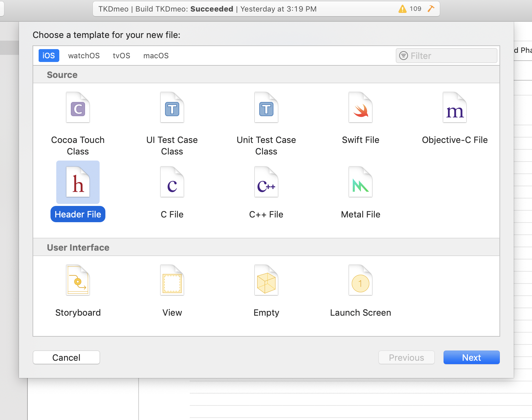
Task: Select the Launch Screen template icon
Action: pyautogui.click(x=361, y=280)
